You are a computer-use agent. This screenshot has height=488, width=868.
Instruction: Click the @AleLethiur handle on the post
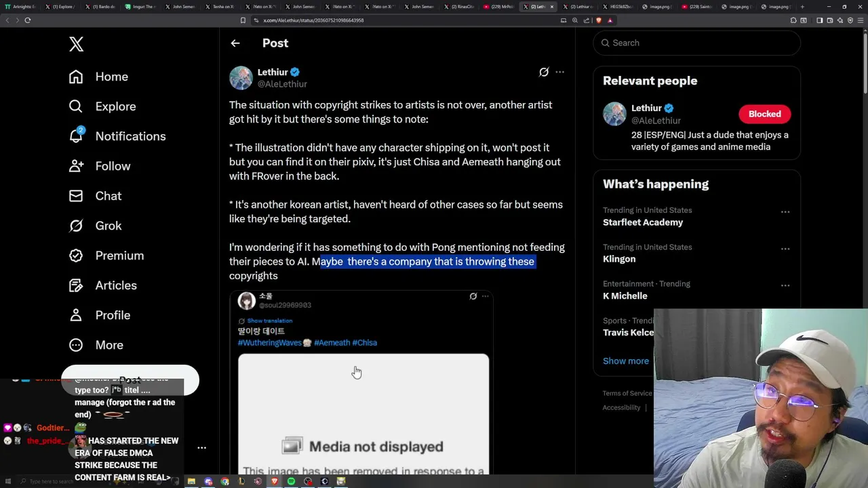282,84
